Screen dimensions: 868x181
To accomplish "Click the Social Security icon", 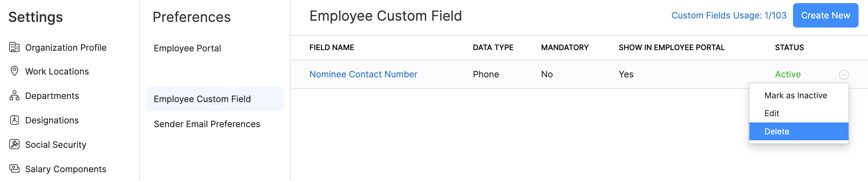I will coord(14,144).
